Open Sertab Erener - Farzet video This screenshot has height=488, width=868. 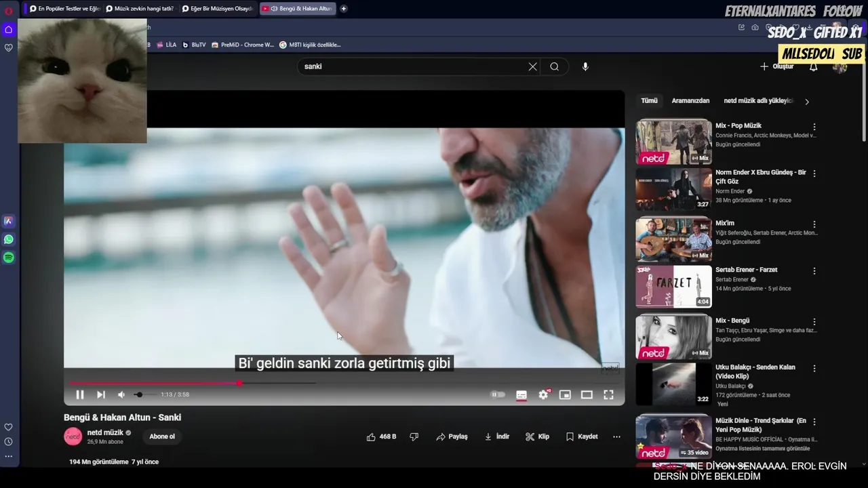click(x=673, y=286)
